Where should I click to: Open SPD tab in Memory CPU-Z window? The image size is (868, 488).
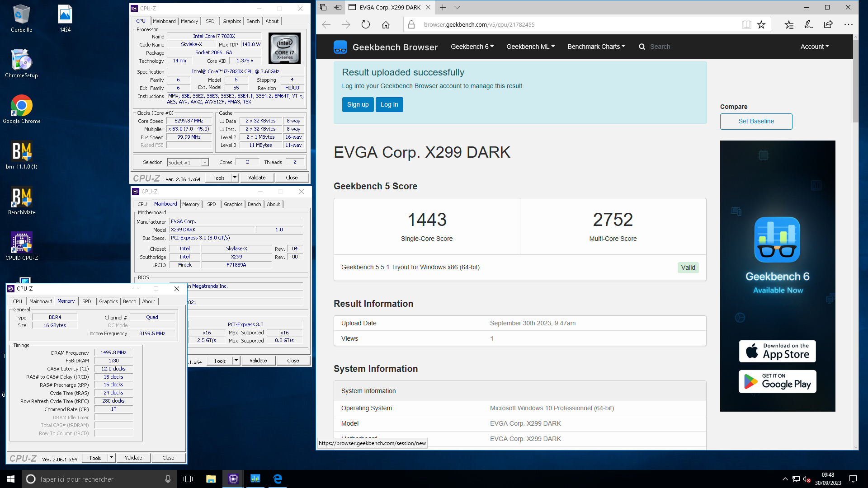point(87,301)
